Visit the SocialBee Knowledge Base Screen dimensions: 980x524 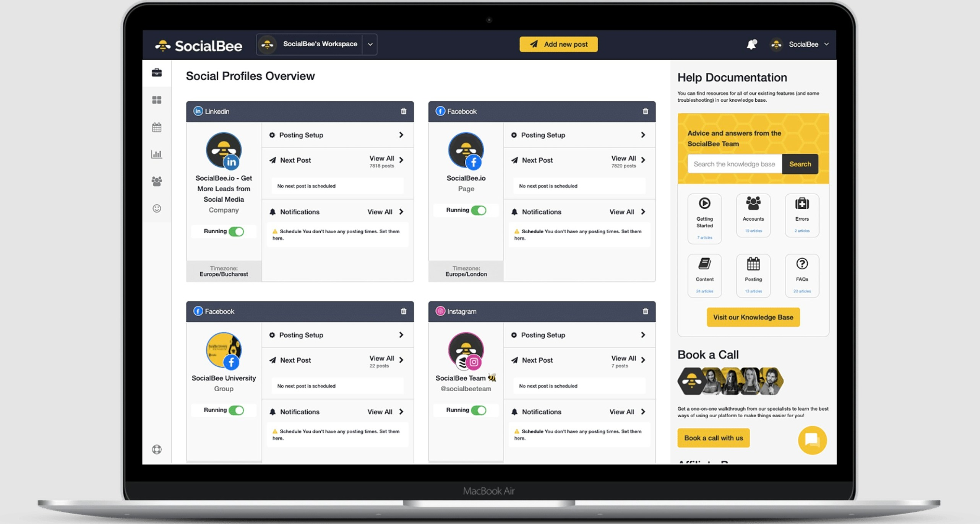753,317
